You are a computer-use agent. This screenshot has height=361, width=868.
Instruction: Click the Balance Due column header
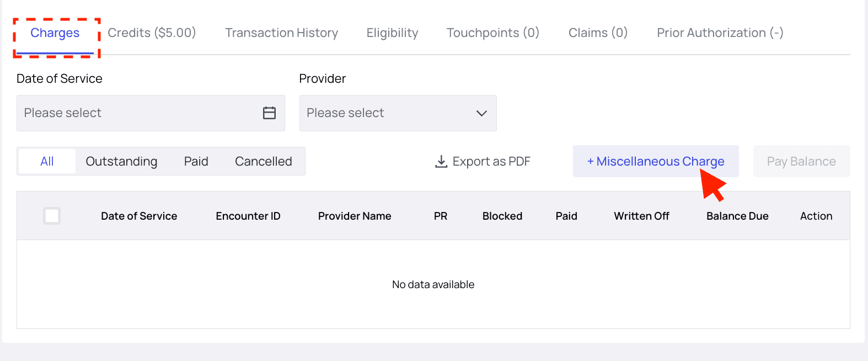pyautogui.click(x=737, y=216)
